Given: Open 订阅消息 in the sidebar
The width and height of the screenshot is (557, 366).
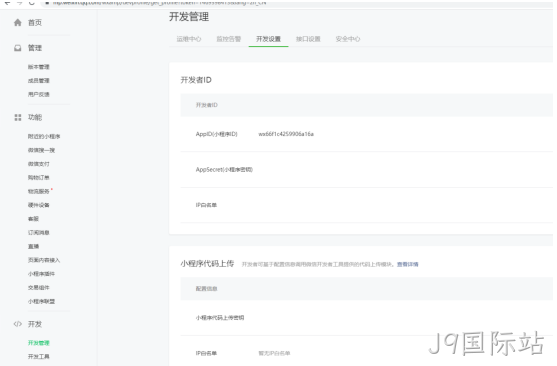Looking at the screenshot, I should coord(39,233).
